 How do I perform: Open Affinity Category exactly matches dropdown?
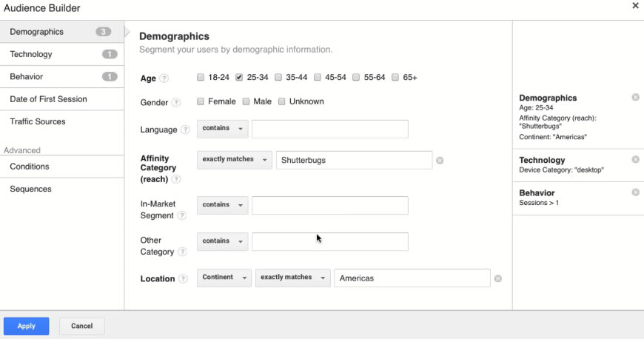pos(235,160)
